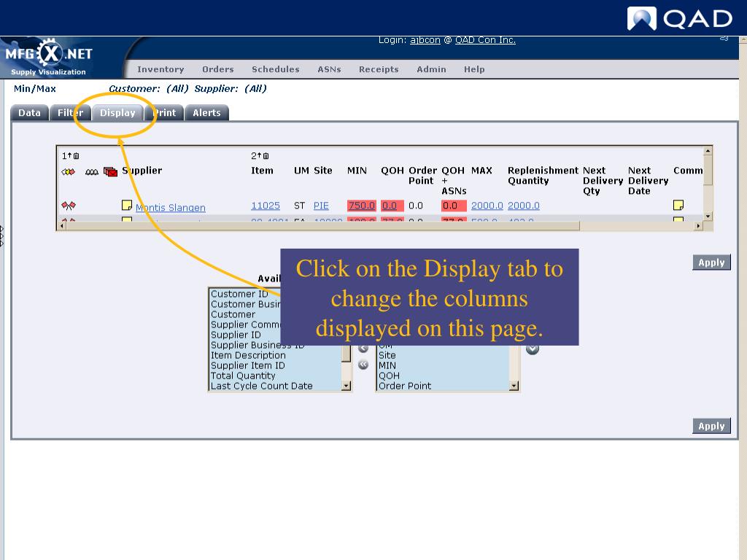This screenshot has height=560, width=747.
Task: Open the PIE site link
Action: [x=321, y=206]
